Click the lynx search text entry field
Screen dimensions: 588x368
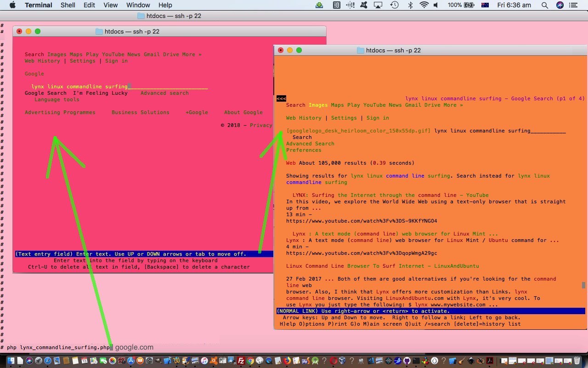[x=119, y=86]
